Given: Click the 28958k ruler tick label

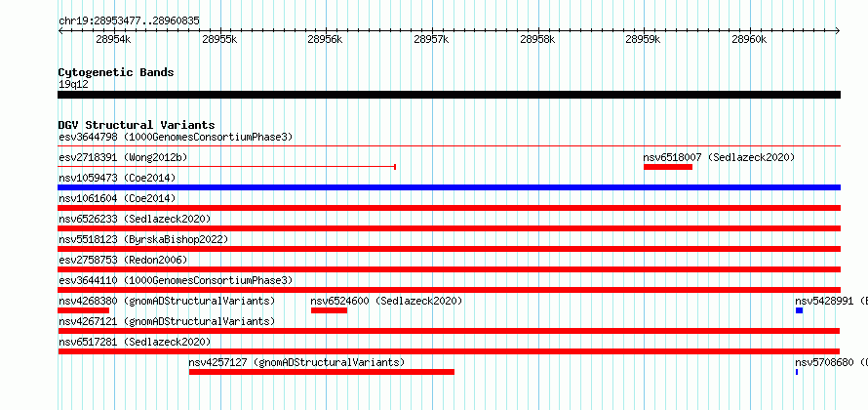Looking at the screenshot, I should pos(538,39).
